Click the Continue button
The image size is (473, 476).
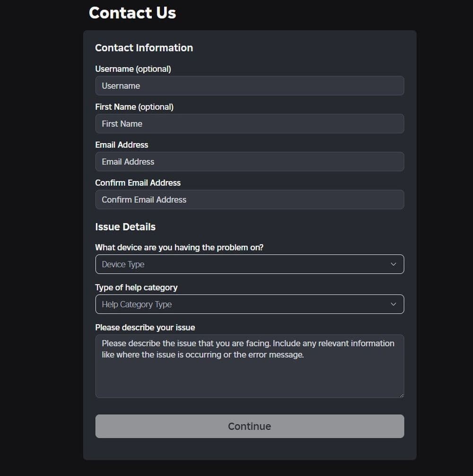(249, 426)
